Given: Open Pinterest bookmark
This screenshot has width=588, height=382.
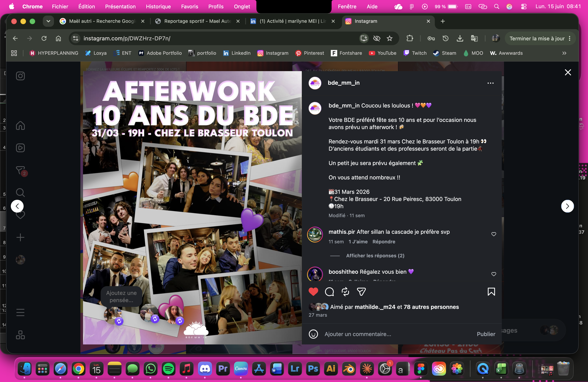Looking at the screenshot, I should pos(310,53).
